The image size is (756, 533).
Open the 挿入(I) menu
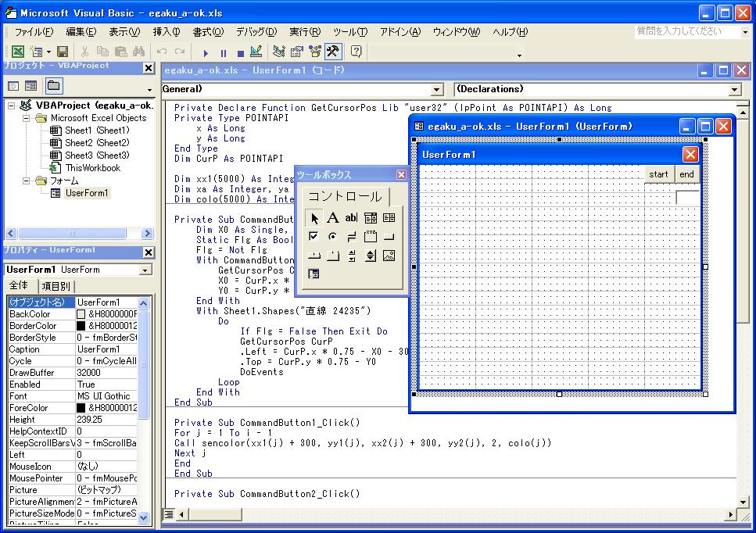click(x=167, y=32)
